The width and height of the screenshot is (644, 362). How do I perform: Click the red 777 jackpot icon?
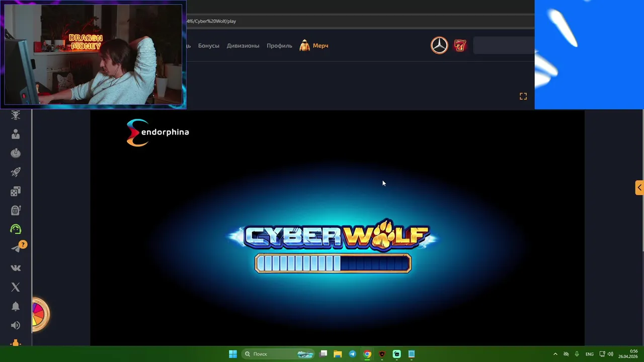click(460, 46)
